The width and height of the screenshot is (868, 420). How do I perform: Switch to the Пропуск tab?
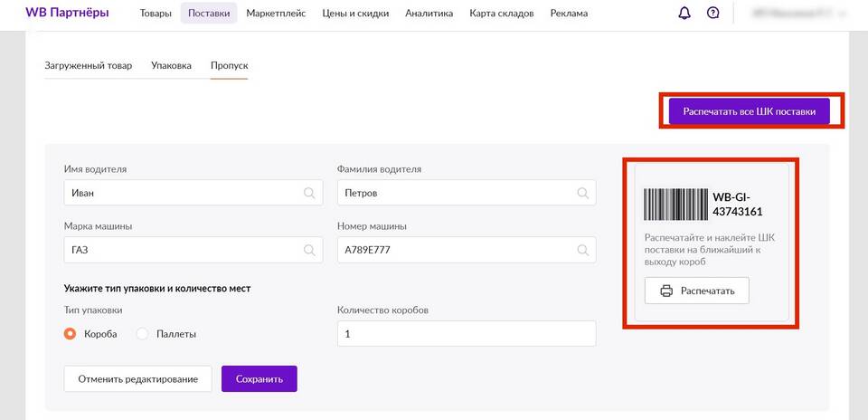pos(229,66)
